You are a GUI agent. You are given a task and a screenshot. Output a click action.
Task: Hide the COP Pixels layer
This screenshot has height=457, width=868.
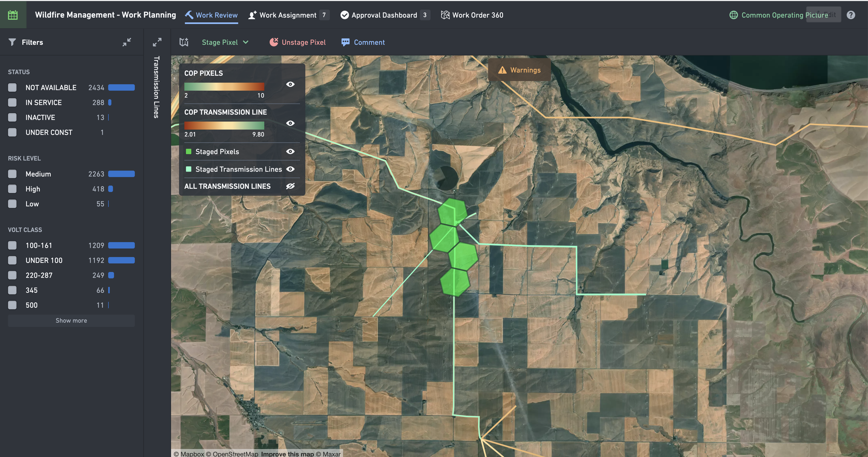[x=290, y=84]
